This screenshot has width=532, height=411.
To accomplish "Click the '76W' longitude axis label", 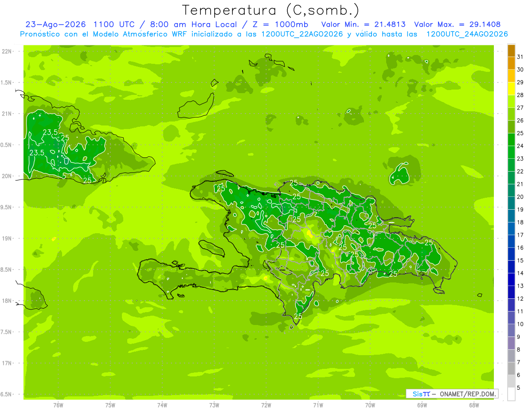I will (x=58, y=405).
